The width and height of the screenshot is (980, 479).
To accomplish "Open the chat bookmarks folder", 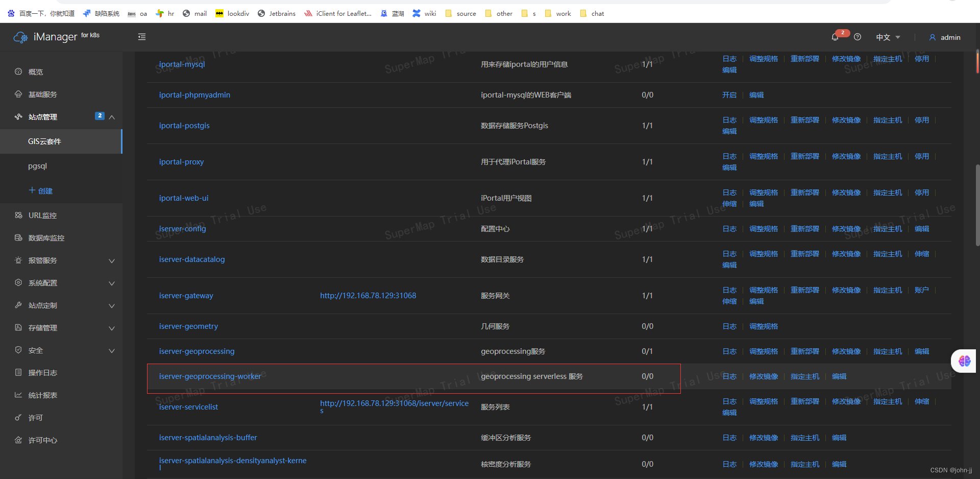I will (x=592, y=13).
